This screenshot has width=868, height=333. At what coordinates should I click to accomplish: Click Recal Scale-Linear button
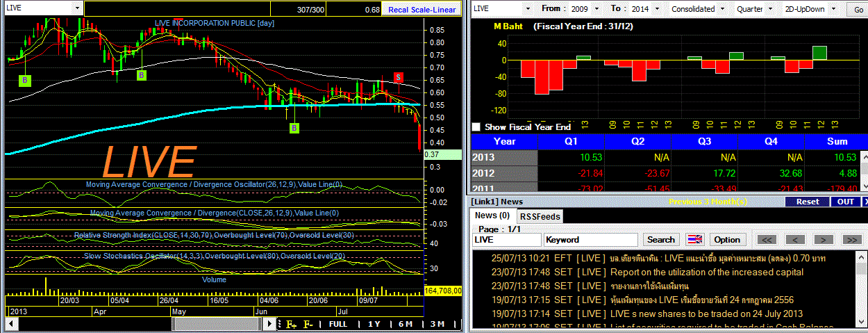click(422, 10)
